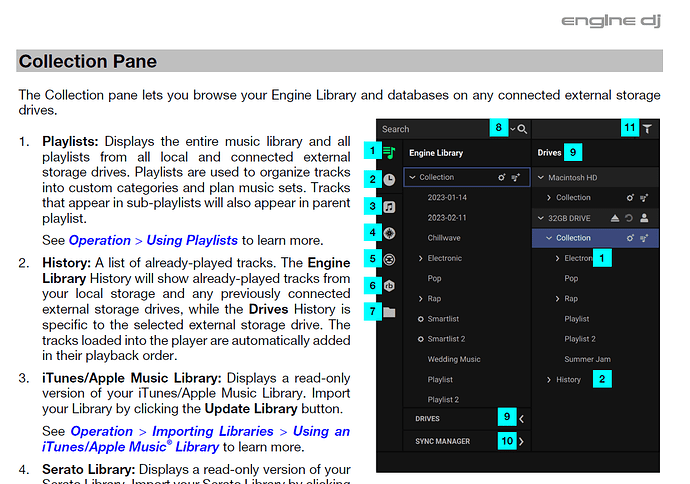Click the profile icon on 32GB DRIVE
This screenshot has height=484, width=690.
(644, 218)
